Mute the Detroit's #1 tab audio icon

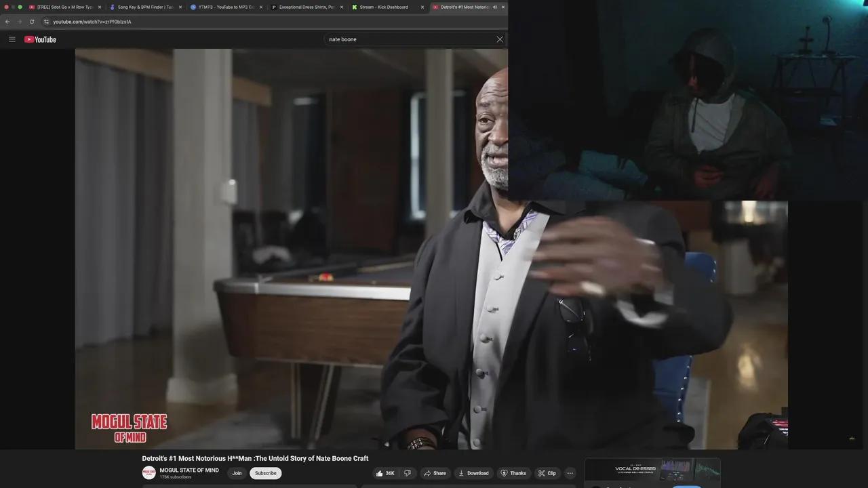pos(495,7)
